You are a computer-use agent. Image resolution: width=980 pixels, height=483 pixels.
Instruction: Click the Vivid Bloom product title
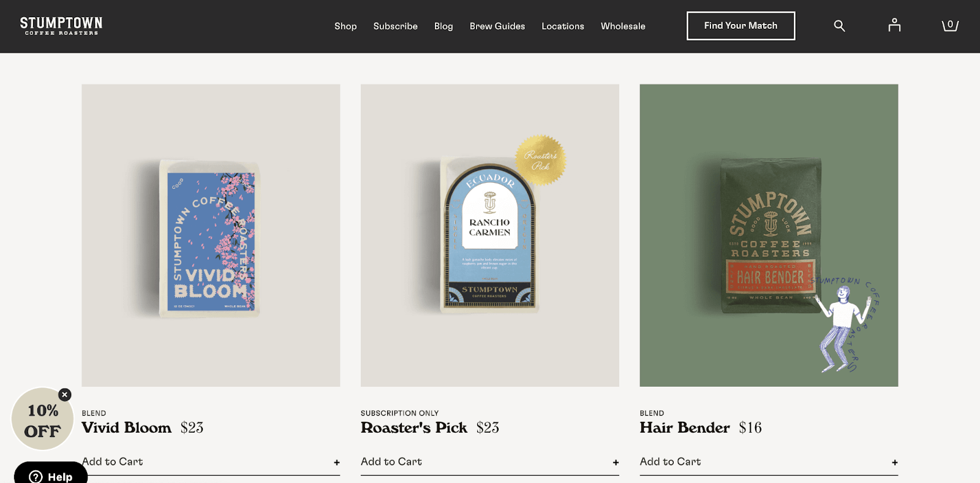[x=127, y=428]
